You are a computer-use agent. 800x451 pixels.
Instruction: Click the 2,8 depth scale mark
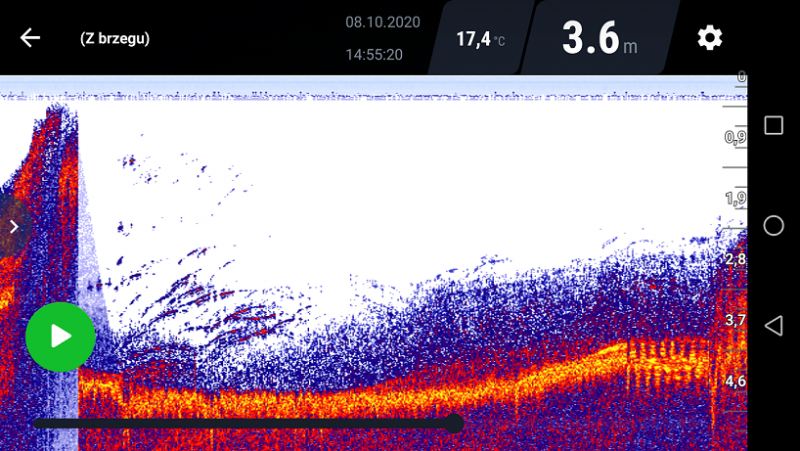[735, 259]
